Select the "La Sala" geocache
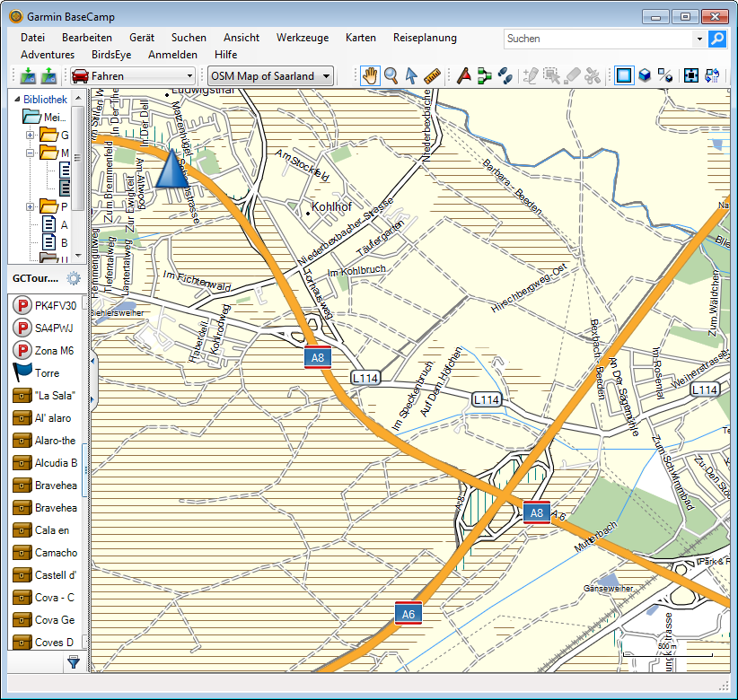The width and height of the screenshot is (738, 700). tap(46, 396)
